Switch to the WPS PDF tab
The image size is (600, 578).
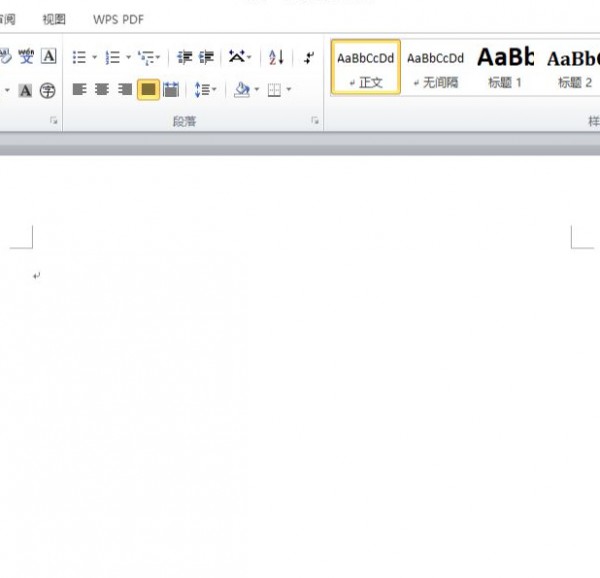tap(118, 19)
